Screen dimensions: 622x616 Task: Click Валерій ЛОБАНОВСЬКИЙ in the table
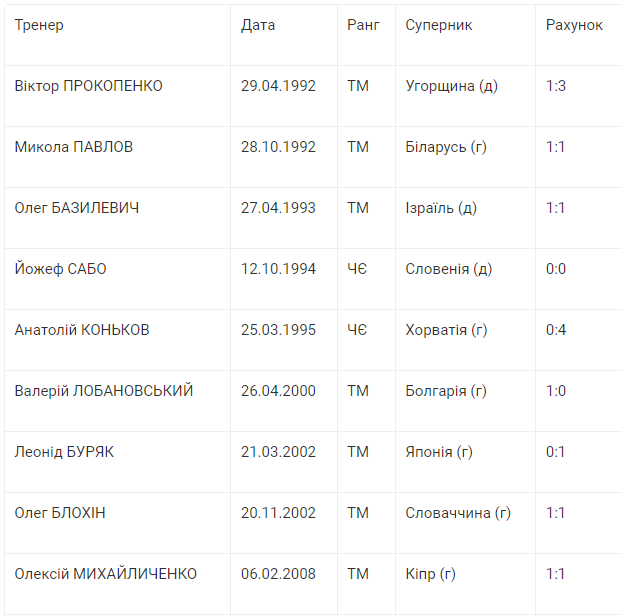pos(104,391)
